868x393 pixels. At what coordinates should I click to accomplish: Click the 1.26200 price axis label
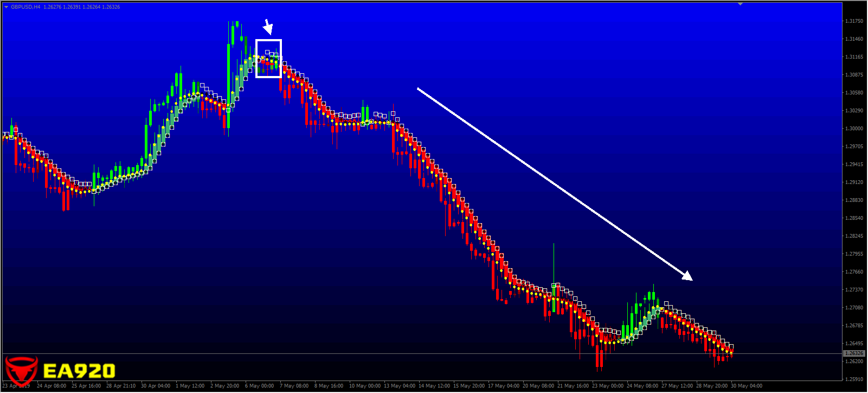click(854, 362)
